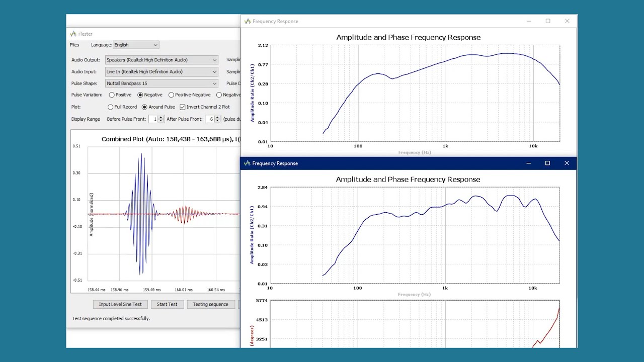Viewport: 644px width, 362px height.
Task: Increase the After Pulse Front value
Action: click(218, 117)
